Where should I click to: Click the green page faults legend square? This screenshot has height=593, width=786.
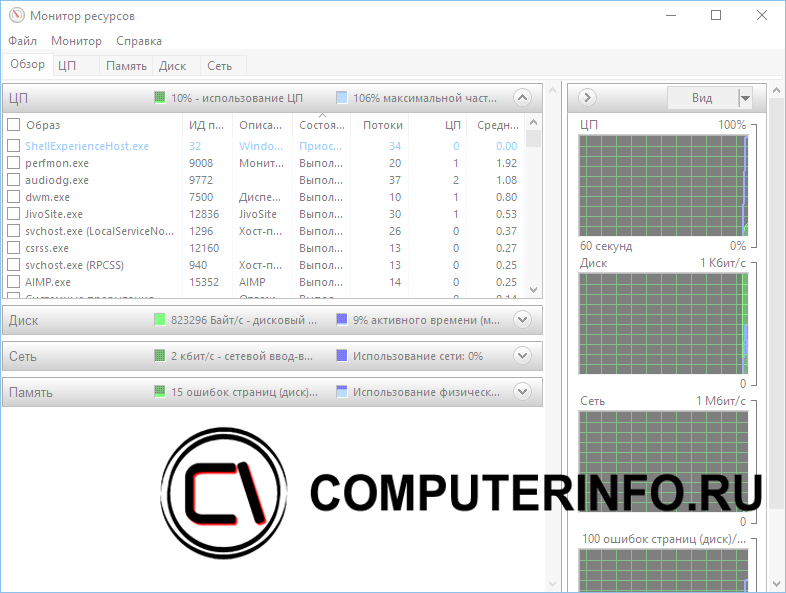159,392
